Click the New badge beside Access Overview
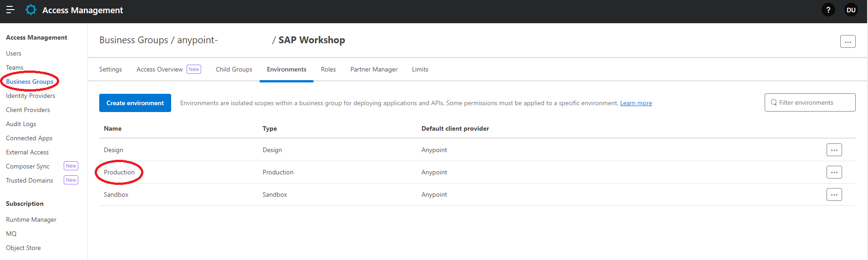This screenshot has height=260, width=868. [194, 69]
